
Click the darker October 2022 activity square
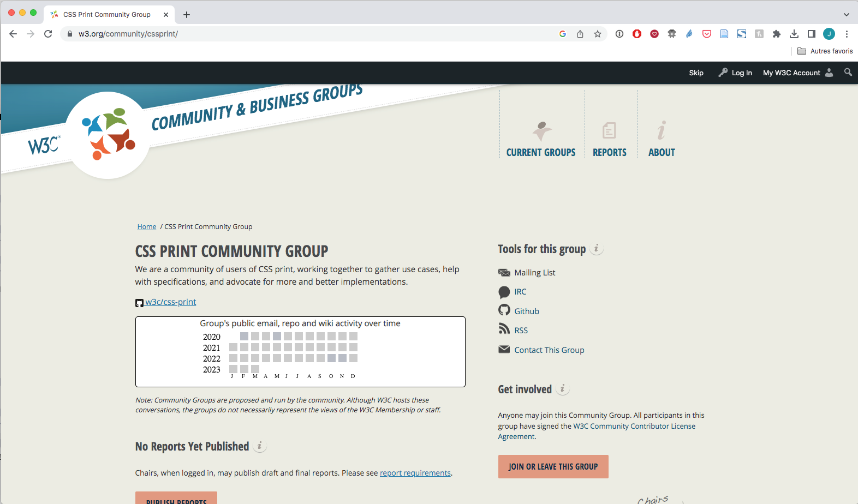[331, 358]
